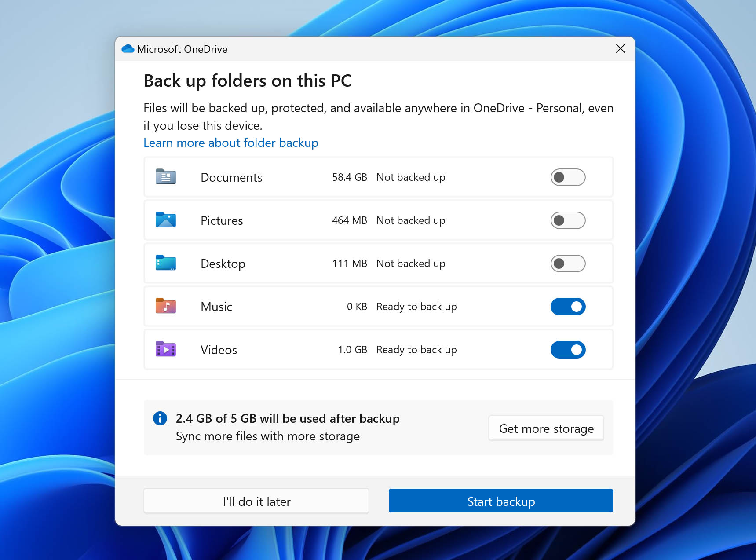This screenshot has height=560, width=756.
Task: Click the 111 MB size value
Action: [350, 264]
